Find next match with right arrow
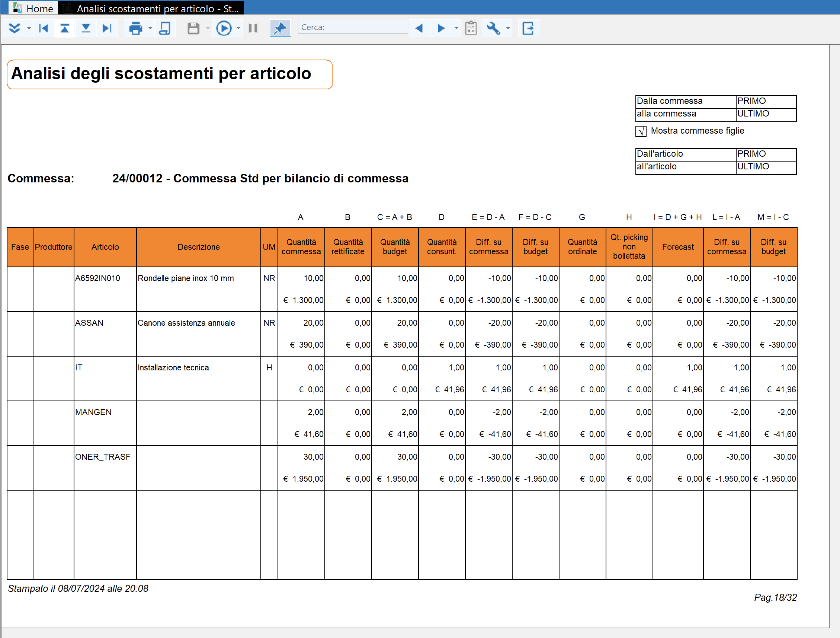 441,28
